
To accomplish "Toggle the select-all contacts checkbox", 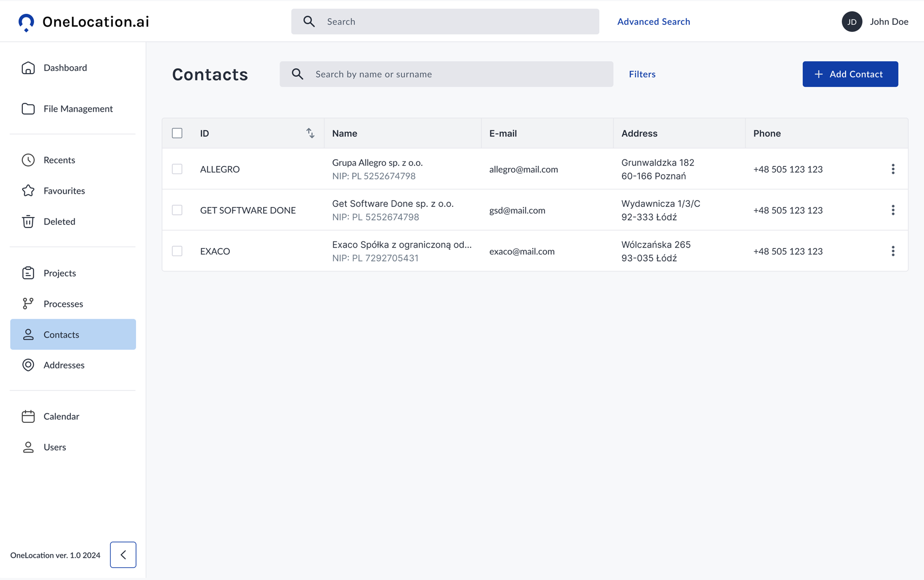I will (x=177, y=133).
